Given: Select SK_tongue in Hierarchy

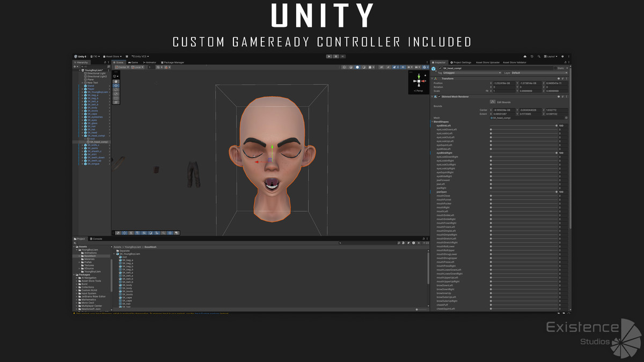Looking at the screenshot, I should click(x=93, y=164).
